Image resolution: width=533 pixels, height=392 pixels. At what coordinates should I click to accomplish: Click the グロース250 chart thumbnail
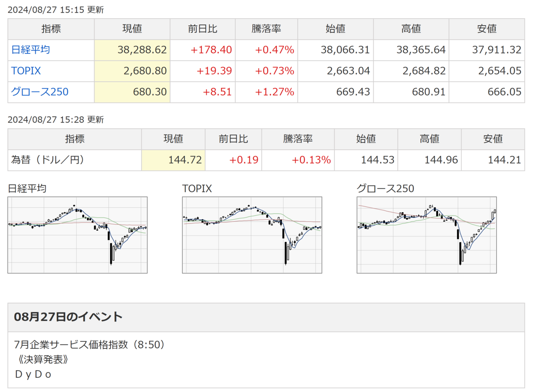[x=426, y=235]
